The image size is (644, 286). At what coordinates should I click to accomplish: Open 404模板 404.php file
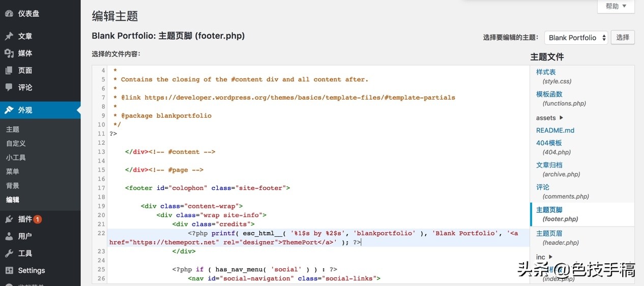pos(553,147)
